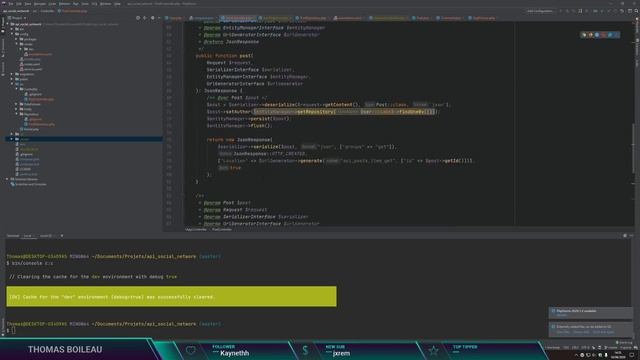Collapse the Controller folder in src

point(17,89)
